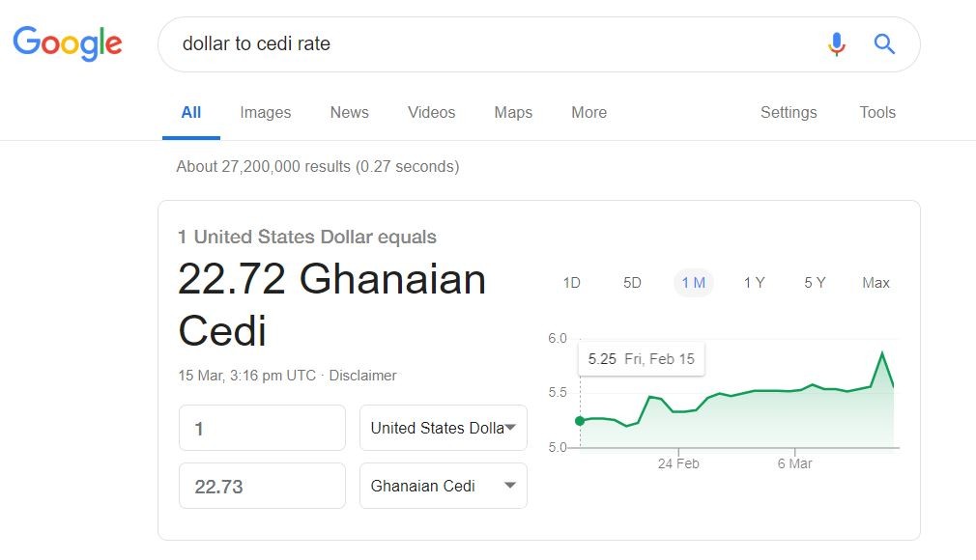Viewport: 976px width, 560px height.
Task: Open the Maps results
Action: 512,112
